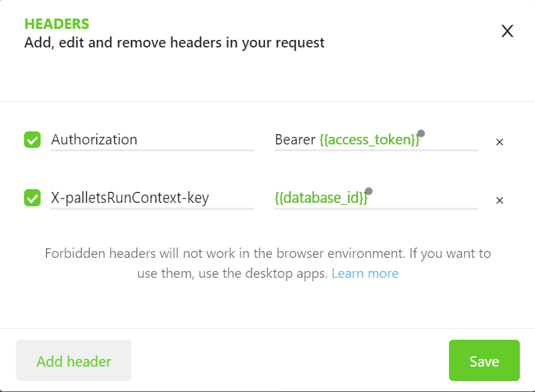Click empty space after the Bearer token value

pos(451,140)
